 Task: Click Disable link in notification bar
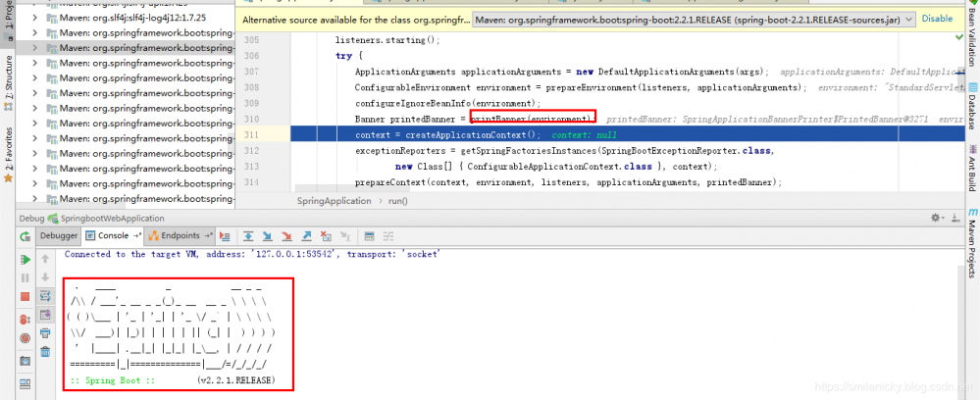937,19
